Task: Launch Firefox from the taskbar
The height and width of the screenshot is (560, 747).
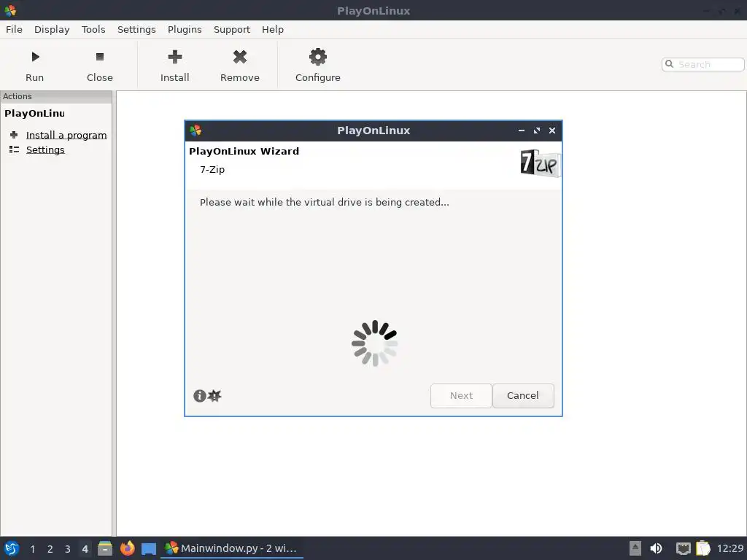Action: (x=127, y=548)
